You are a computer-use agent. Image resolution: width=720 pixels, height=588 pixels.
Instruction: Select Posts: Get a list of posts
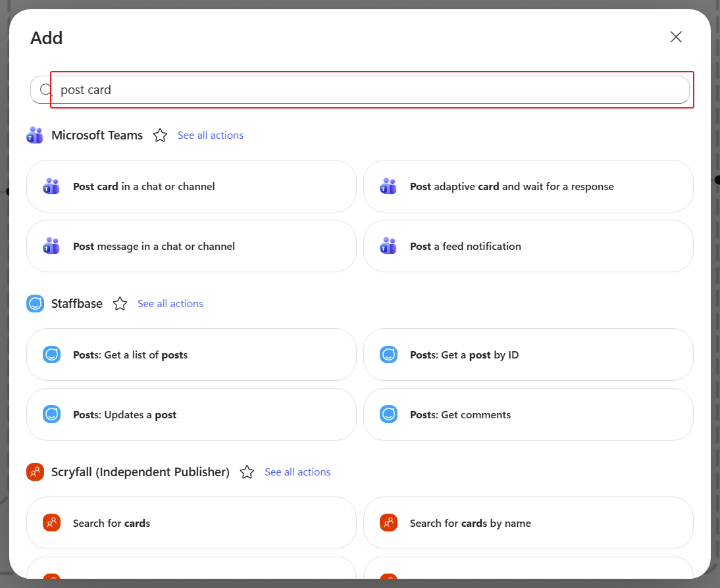[192, 355]
